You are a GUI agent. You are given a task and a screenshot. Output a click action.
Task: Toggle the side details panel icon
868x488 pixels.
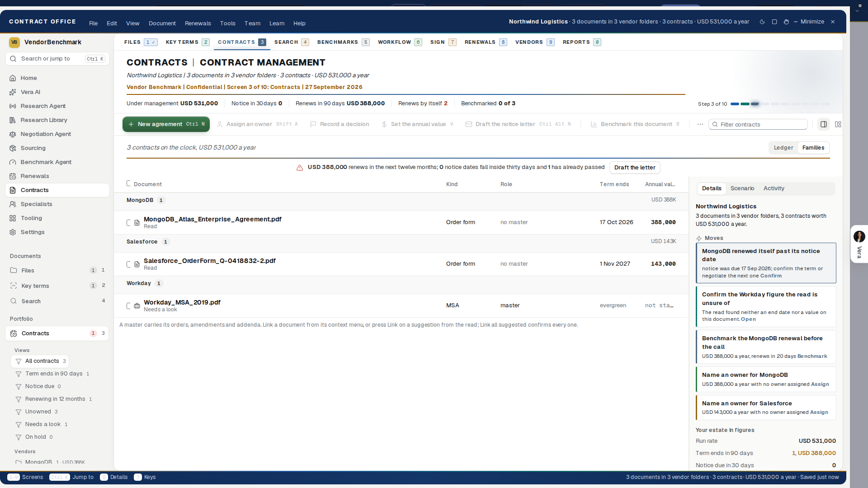824,124
